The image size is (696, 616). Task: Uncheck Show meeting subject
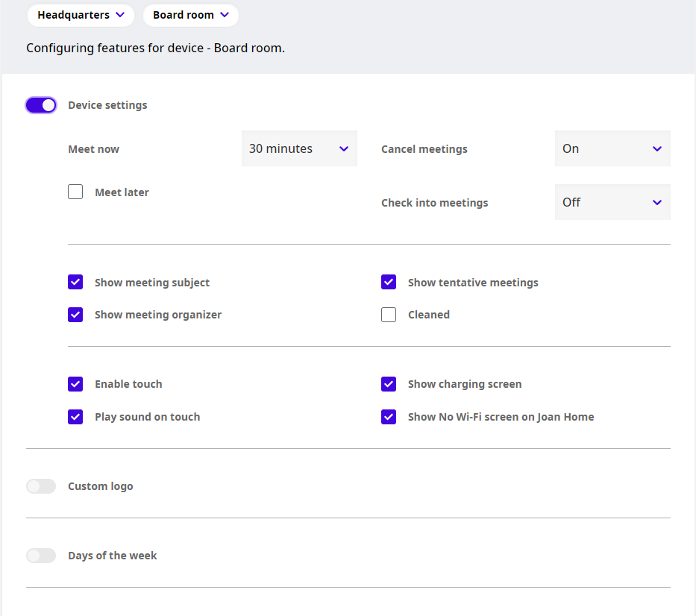[75, 282]
